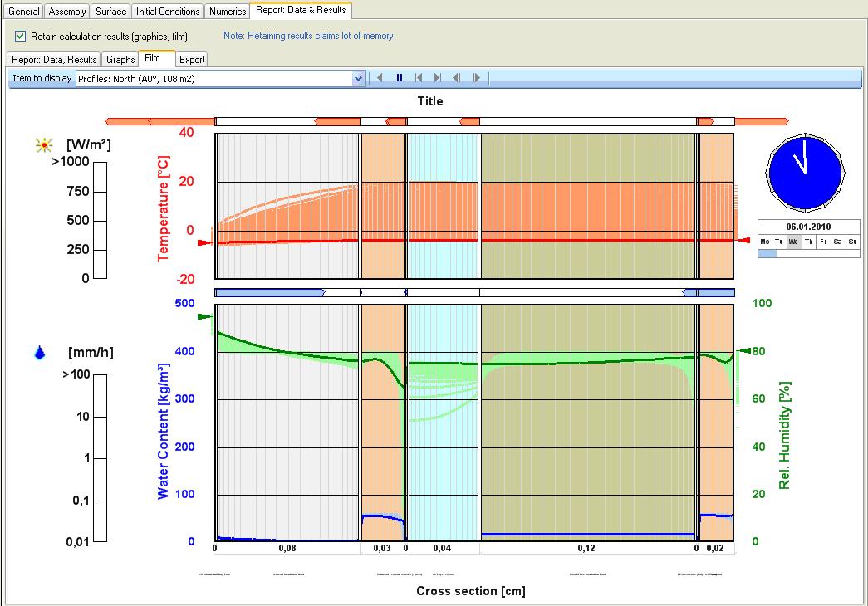Pause the film playback
The height and width of the screenshot is (606, 868).
[400, 78]
